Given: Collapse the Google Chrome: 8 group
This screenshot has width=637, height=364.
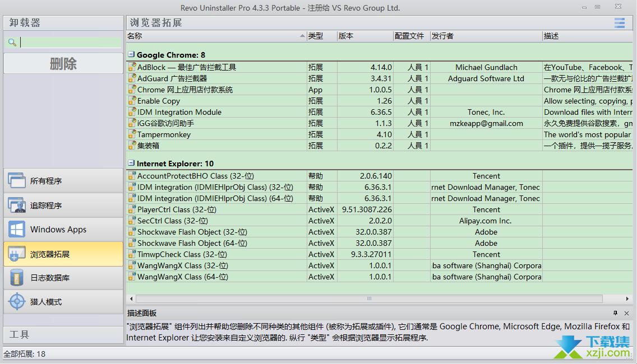Looking at the screenshot, I should pos(131,54).
